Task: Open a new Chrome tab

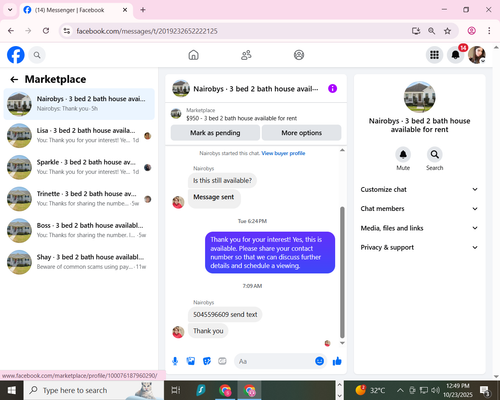Action: click(143, 10)
